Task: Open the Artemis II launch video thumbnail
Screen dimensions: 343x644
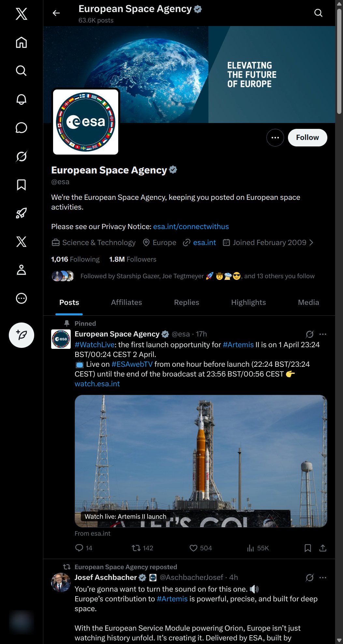Action: click(201, 460)
